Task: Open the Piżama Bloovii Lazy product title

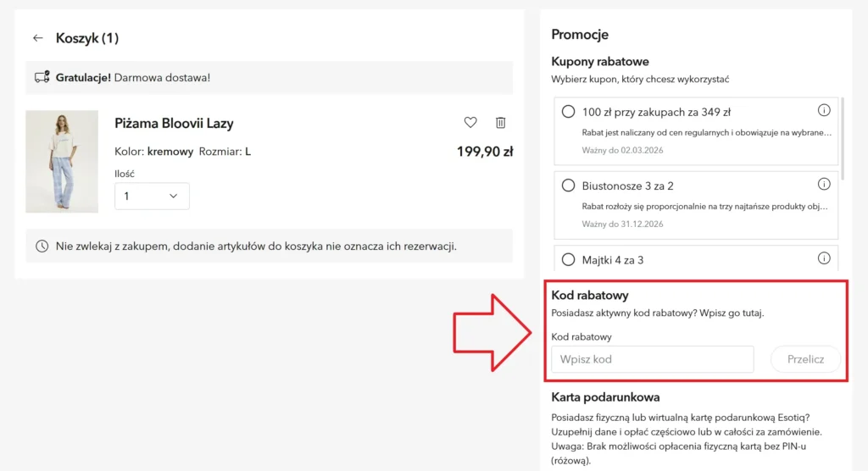Action: tap(174, 124)
